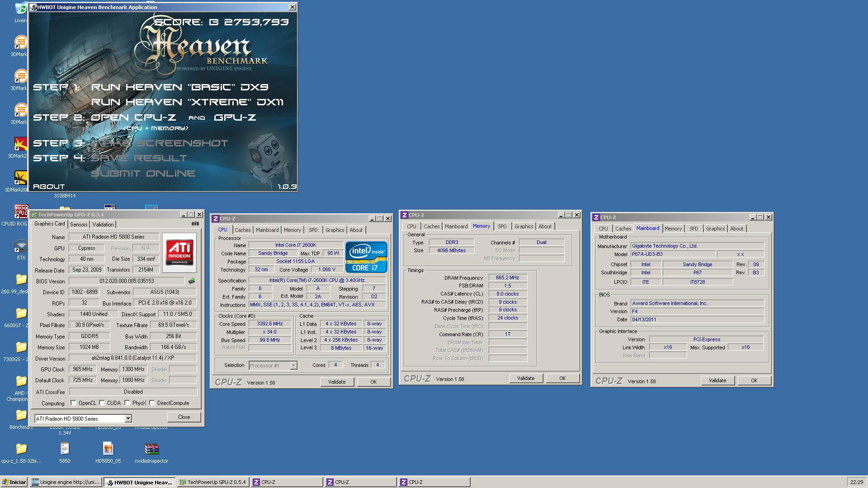The width and height of the screenshot is (868, 488).
Task: Click the taskbar clock showing 22:29
Action: pos(856,482)
